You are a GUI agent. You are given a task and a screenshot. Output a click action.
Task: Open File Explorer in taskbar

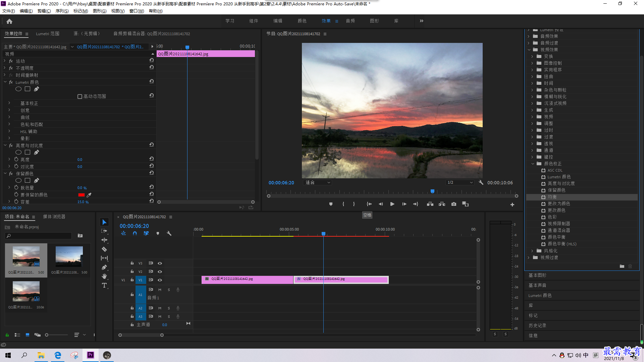41,355
